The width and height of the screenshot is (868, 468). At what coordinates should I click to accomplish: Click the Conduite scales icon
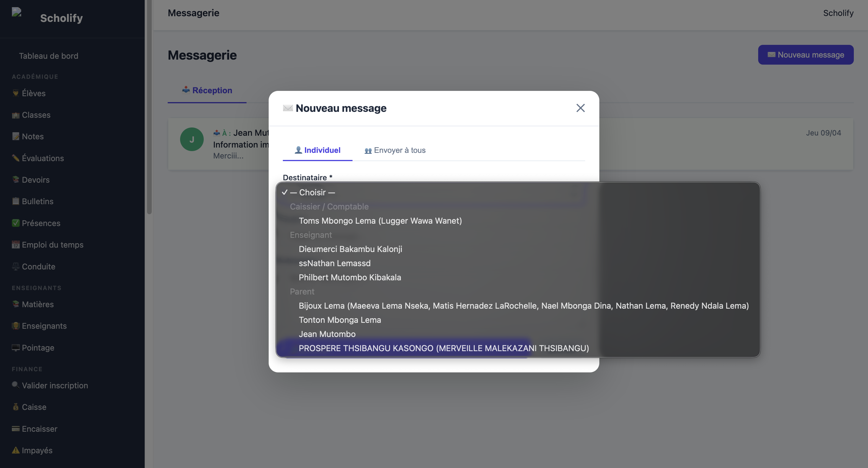(x=15, y=267)
